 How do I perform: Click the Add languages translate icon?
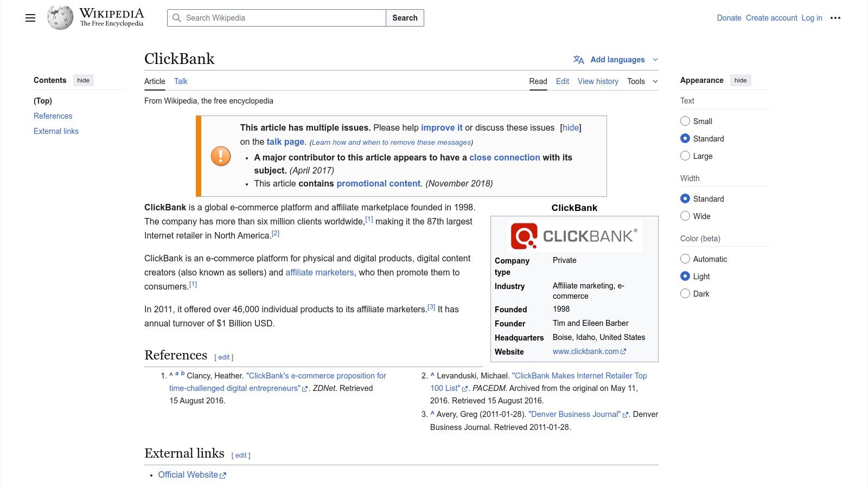click(x=579, y=60)
